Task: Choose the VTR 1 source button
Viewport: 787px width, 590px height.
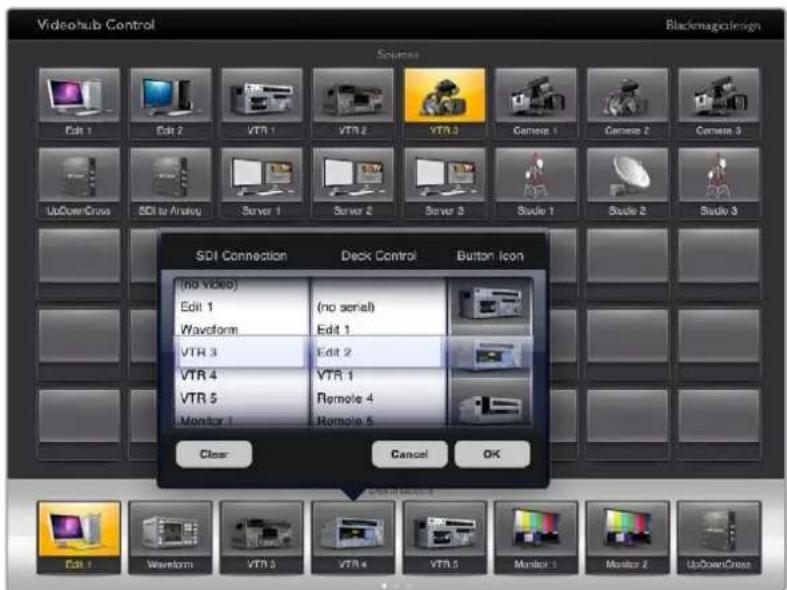Action: point(262,103)
